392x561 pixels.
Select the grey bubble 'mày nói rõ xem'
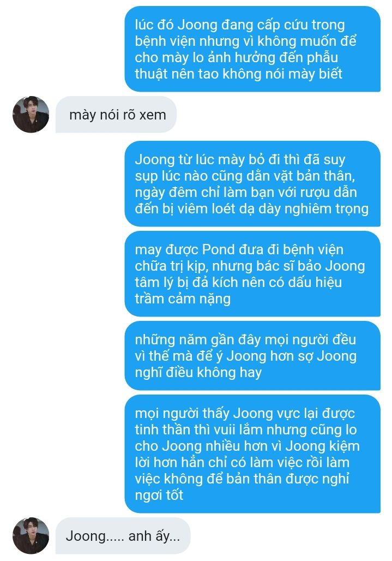coord(116,115)
